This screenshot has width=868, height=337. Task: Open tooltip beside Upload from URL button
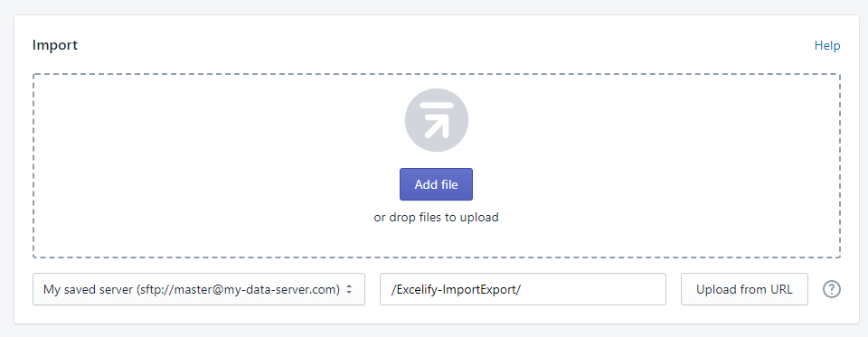pos(832,289)
